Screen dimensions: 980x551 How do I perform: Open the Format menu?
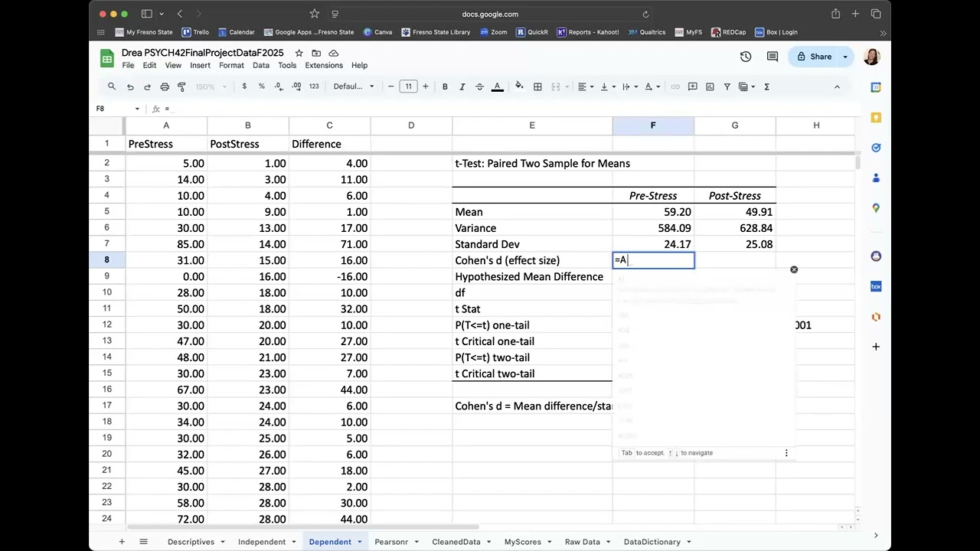pos(231,65)
